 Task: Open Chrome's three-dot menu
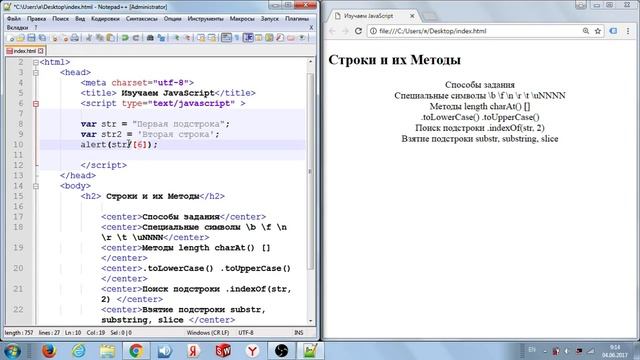point(628,31)
